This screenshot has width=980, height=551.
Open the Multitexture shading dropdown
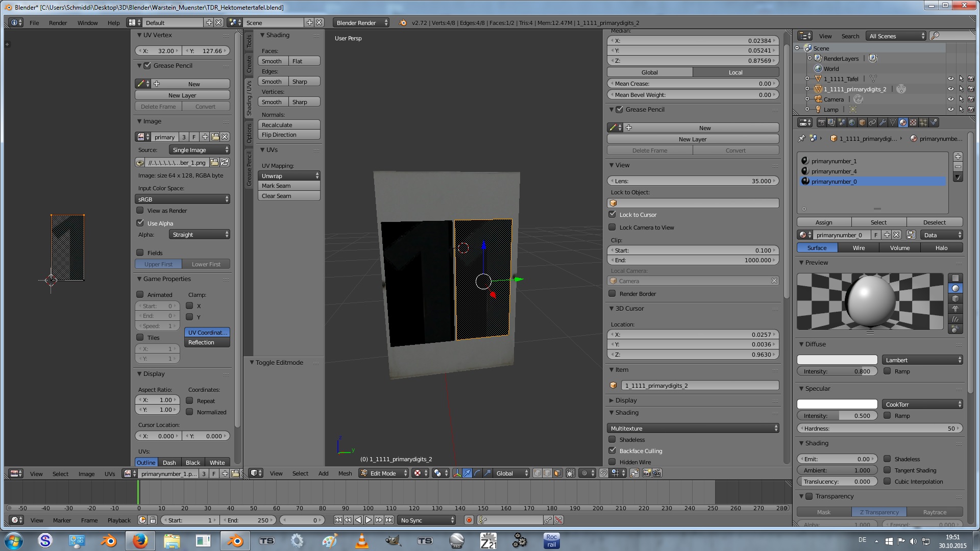click(x=693, y=428)
